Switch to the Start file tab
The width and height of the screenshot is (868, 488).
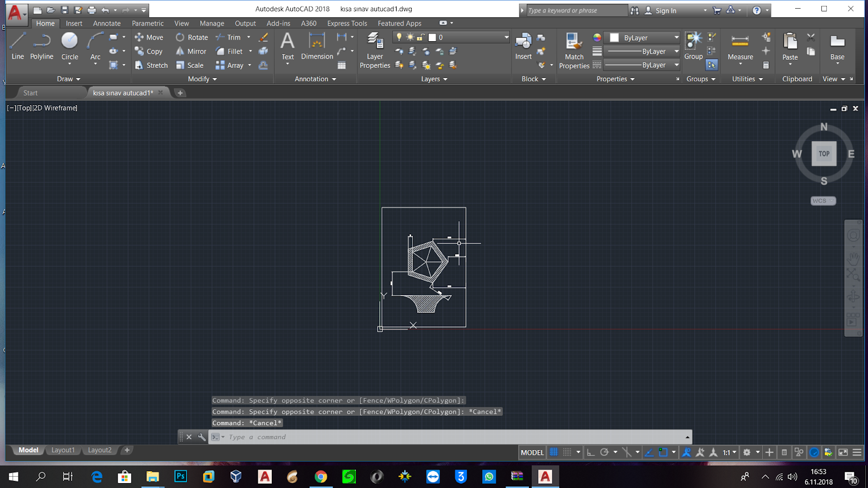(30, 93)
